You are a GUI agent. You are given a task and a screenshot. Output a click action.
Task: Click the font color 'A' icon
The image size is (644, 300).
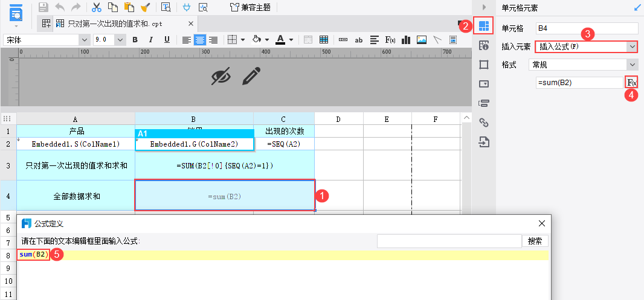point(280,39)
